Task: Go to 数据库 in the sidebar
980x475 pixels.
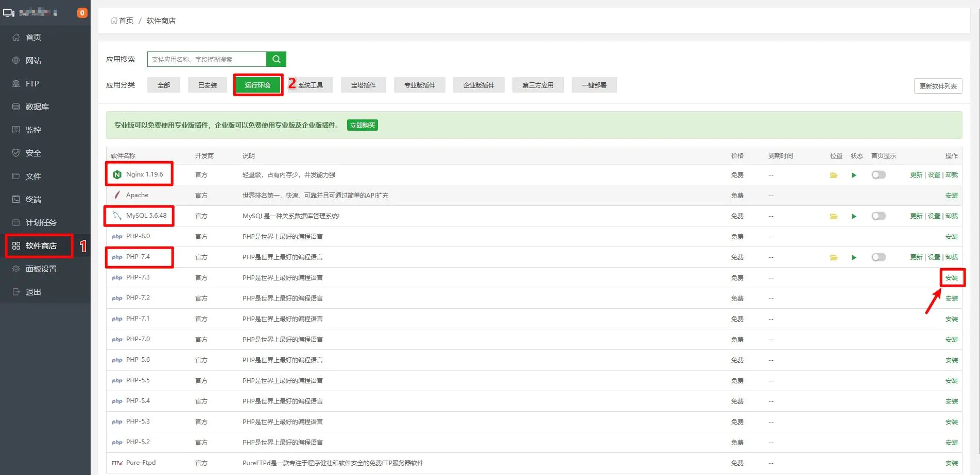Action: [37, 107]
